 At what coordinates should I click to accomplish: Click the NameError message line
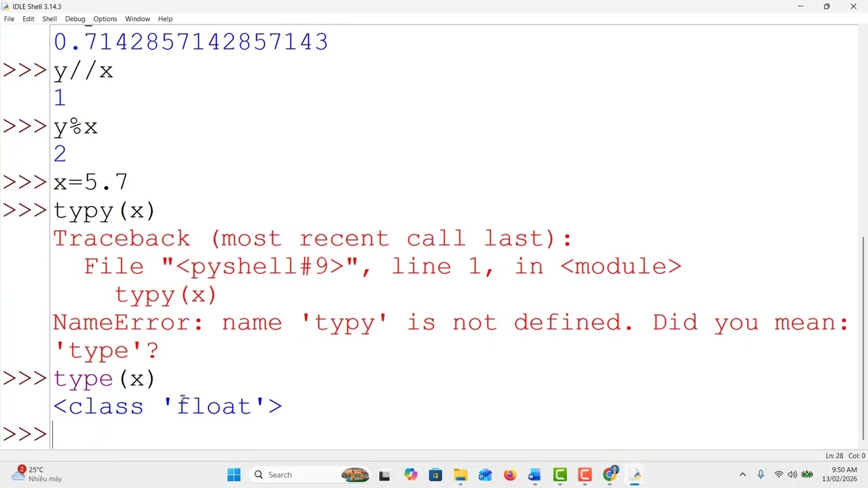[450, 336]
